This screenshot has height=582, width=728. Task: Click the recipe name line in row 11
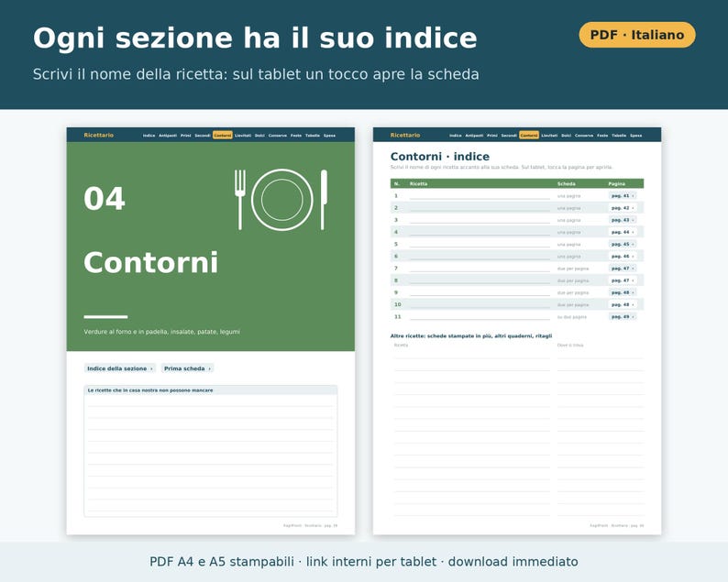pyautogui.click(x=480, y=317)
